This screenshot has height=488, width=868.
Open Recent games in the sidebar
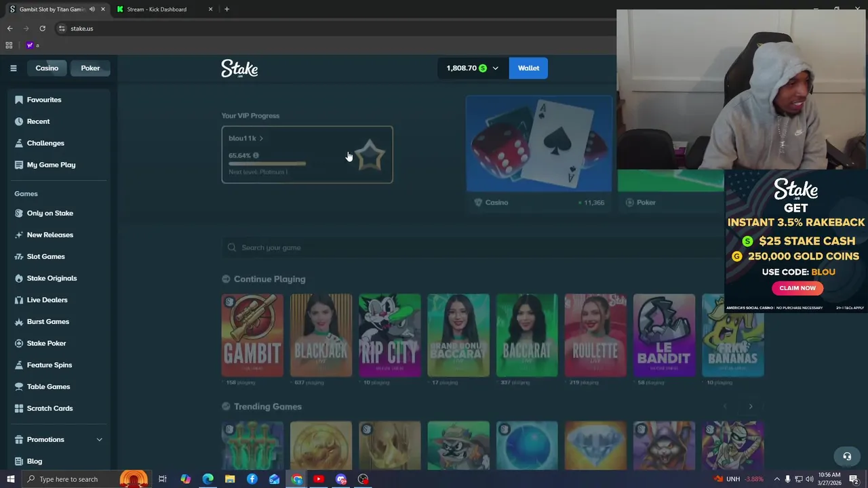(x=38, y=121)
